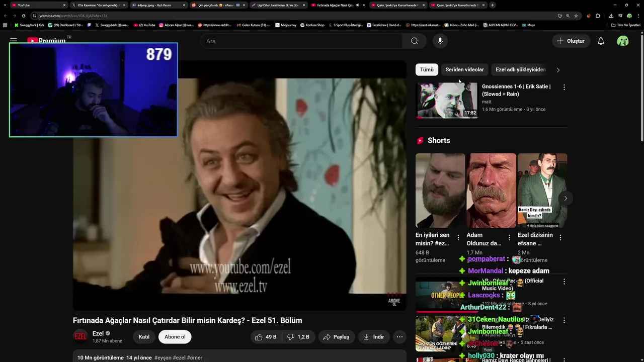Viewport: 644px width, 362px height.
Task: Click the Ara search input field
Action: tap(302, 41)
